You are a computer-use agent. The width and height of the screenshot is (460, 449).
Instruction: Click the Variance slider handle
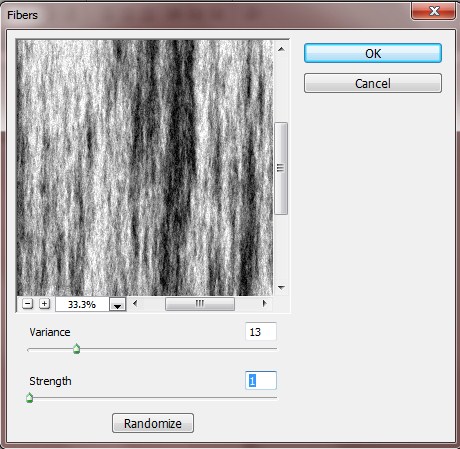pyautogui.click(x=77, y=349)
